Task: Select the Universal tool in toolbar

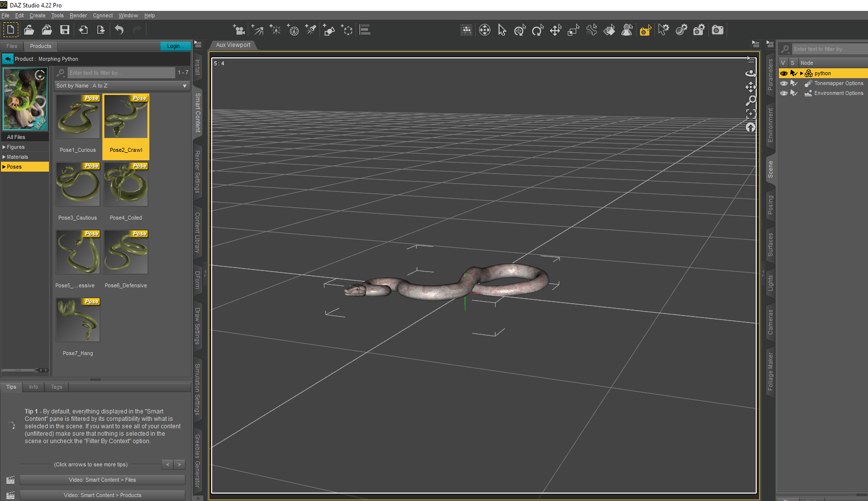Action: pos(520,30)
